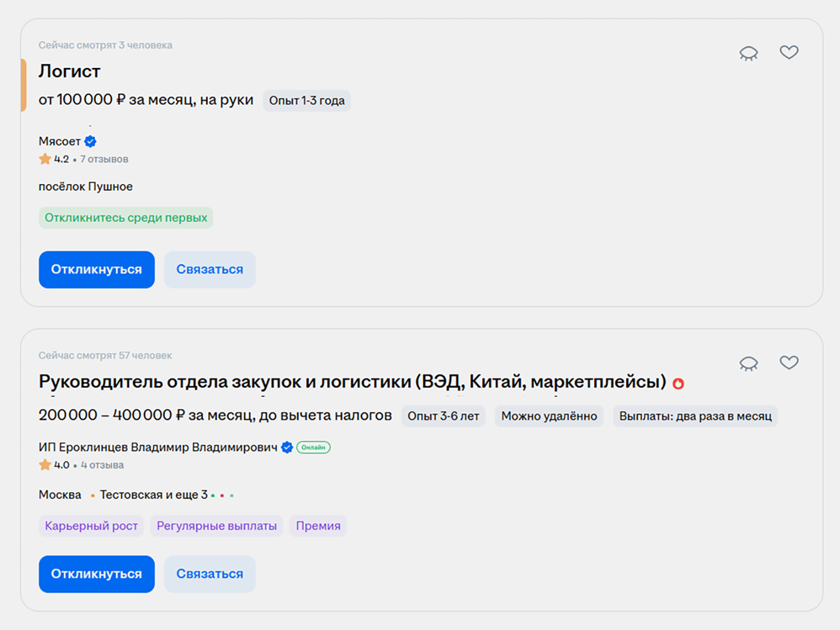Click the verified badge of ИП Ероклинцев

point(287,448)
